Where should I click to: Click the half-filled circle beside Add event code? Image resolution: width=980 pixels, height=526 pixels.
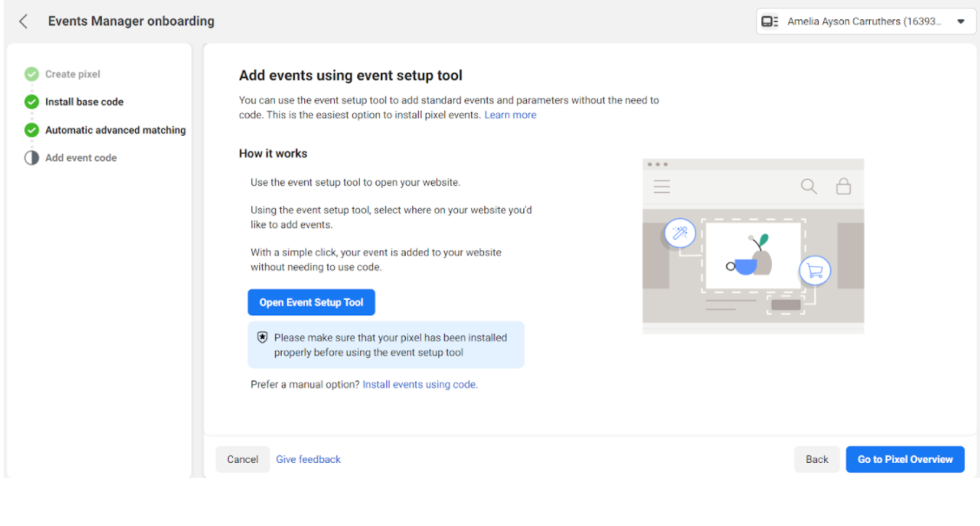[32, 158]
